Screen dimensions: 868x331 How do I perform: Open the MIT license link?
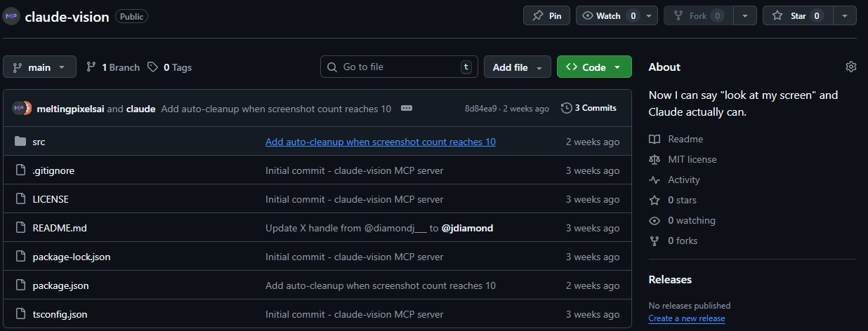(x=692, y=159)
